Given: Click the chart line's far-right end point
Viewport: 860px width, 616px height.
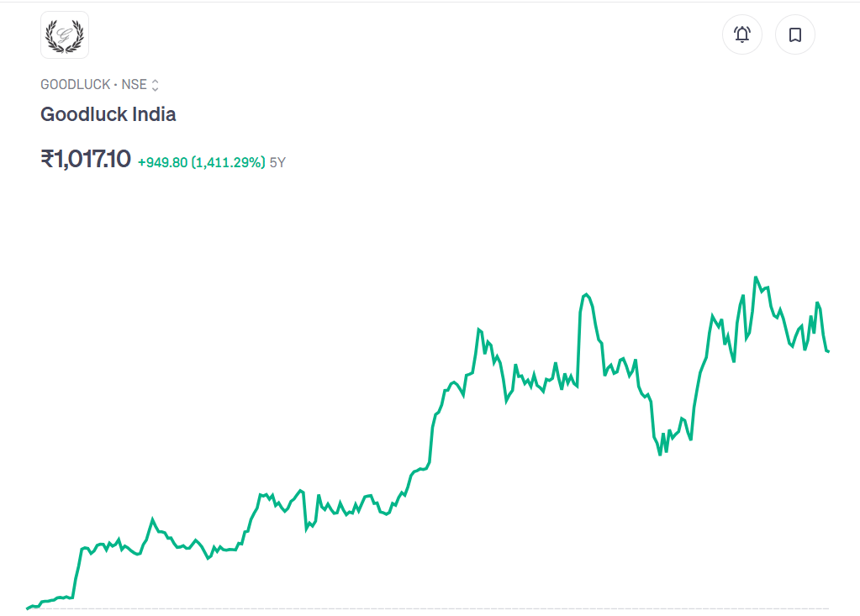Looking at the screenshot, I should (x=828, y=351).
